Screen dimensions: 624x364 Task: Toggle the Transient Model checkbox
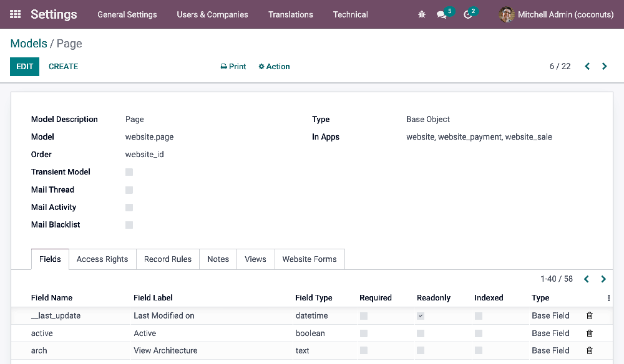tap(129, 172)
